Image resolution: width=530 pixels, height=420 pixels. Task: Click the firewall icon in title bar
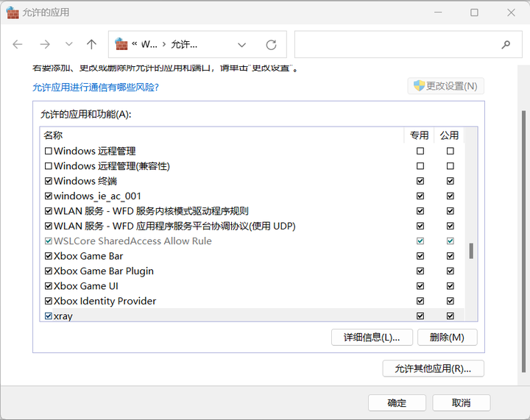(x=13, y=13)
